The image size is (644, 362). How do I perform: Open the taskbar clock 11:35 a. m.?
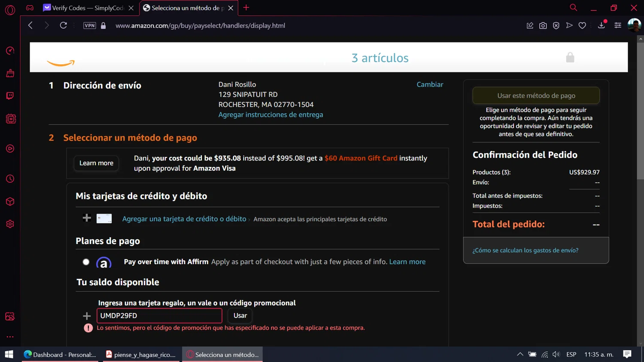tap(598, 354)
